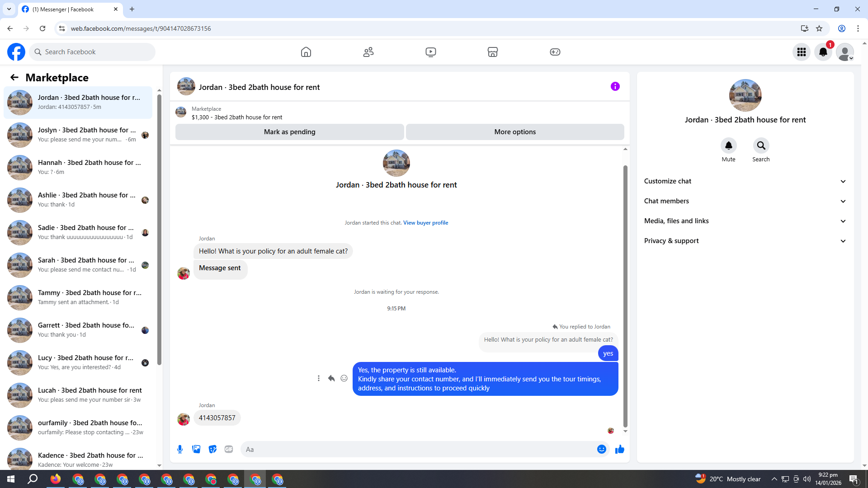The image size is (868, 488).
Task: Send a thumbs-up like
Action: pos(619,449)
